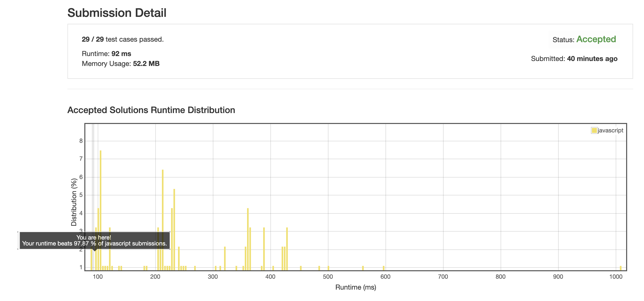The image size is (644, 301).
Task: Click the 500 x-axis tick label
Action: tap(328, 277)
